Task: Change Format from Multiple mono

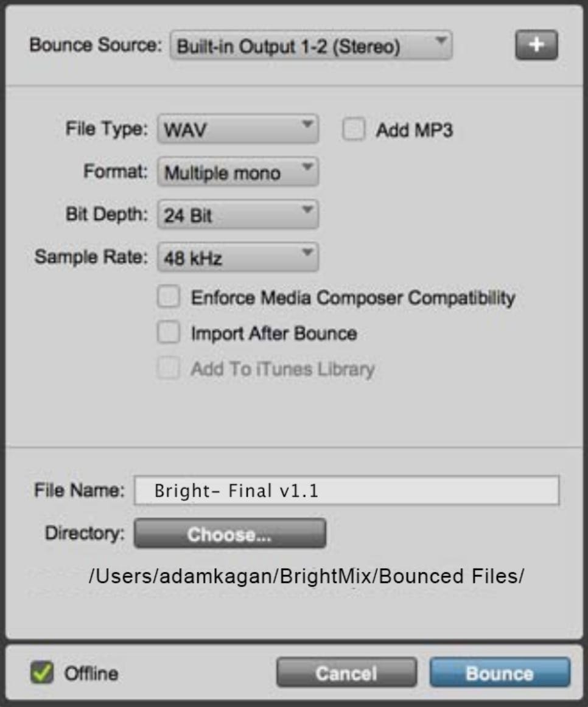Action: pyautogui.click(x=237, y=171)
